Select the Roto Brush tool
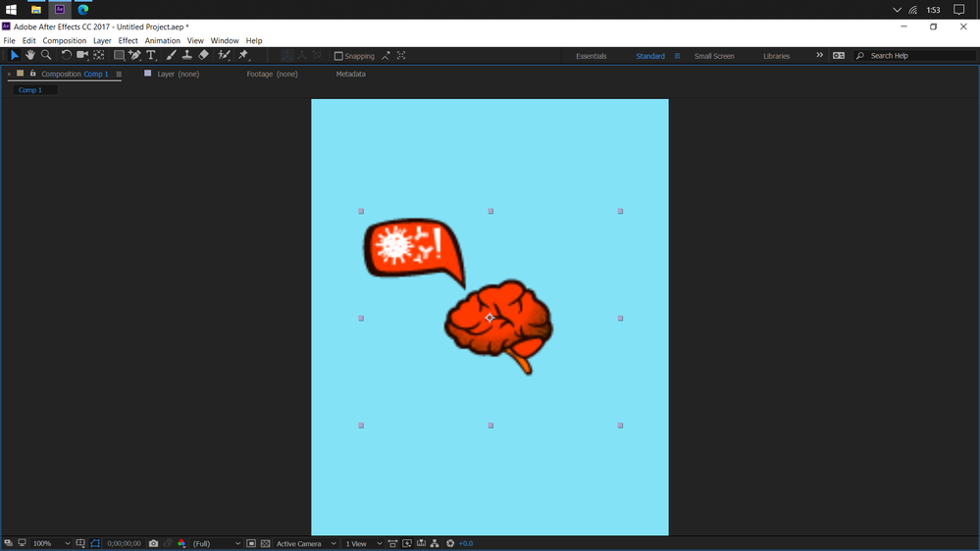The height and width of the screenshot is (551, 980). (224, 56)
